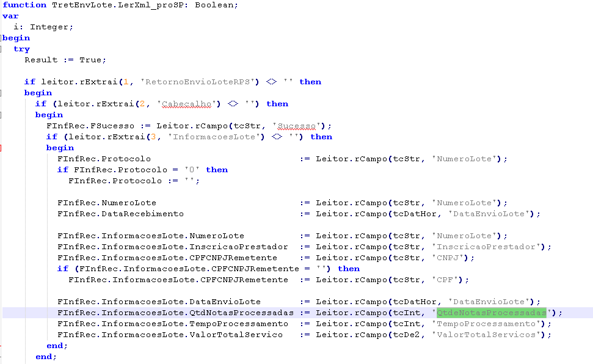Click the 'then' keyword after the RetornoEnvioLoteRPS check

click(x=310, y=82)
